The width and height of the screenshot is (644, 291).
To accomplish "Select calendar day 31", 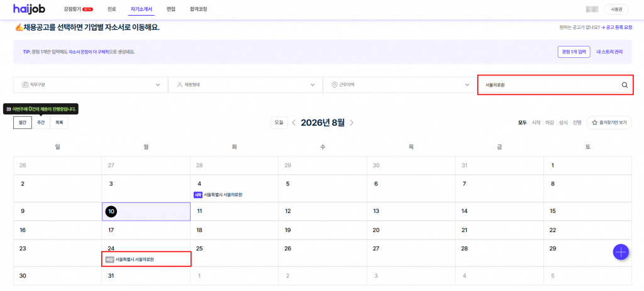I will click(x=111, y=276).
